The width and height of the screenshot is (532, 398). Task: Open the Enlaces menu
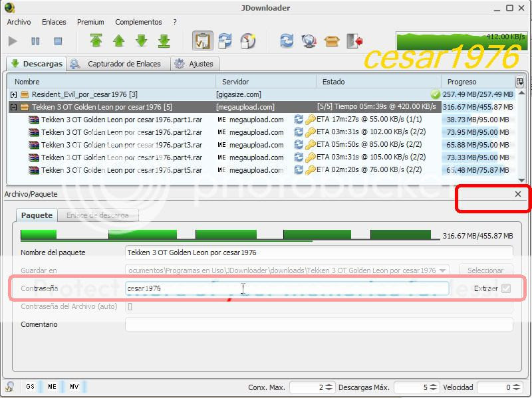(54, 22)
